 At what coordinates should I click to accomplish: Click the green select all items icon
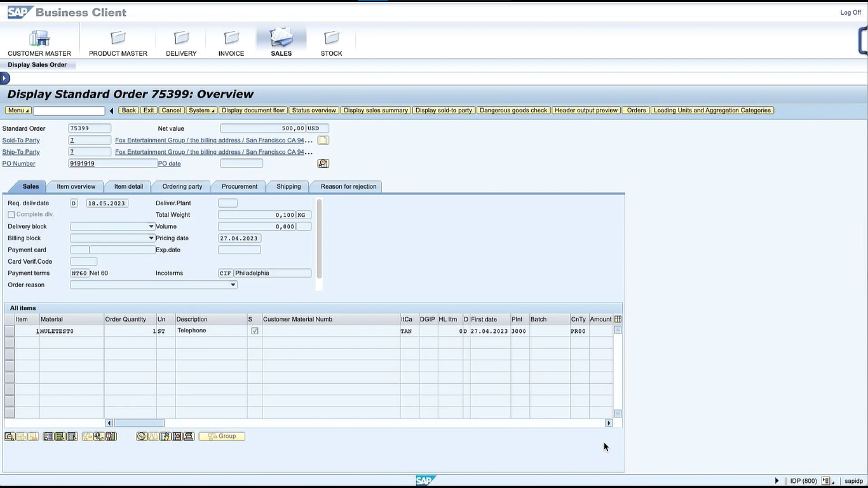coord(60,437)
